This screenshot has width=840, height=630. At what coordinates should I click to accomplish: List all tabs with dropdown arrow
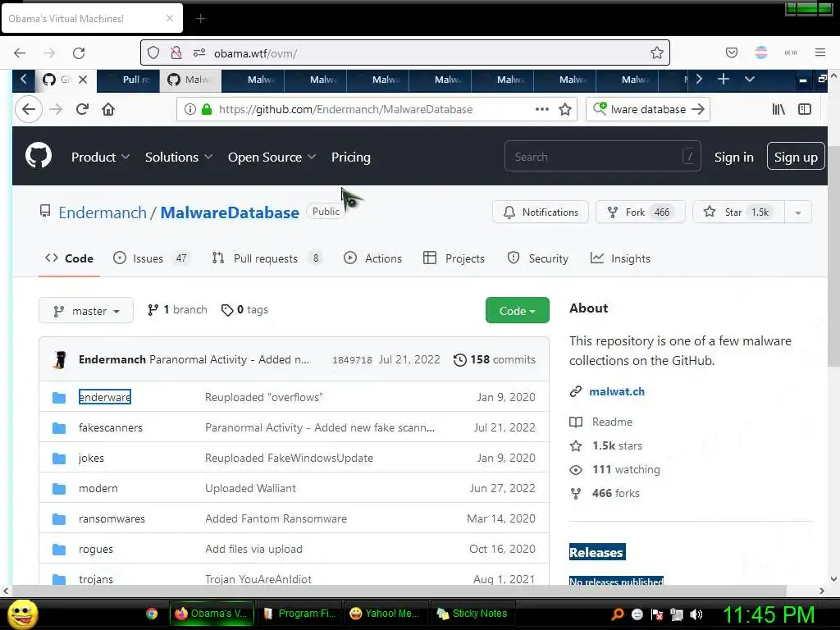click(750, 80)
